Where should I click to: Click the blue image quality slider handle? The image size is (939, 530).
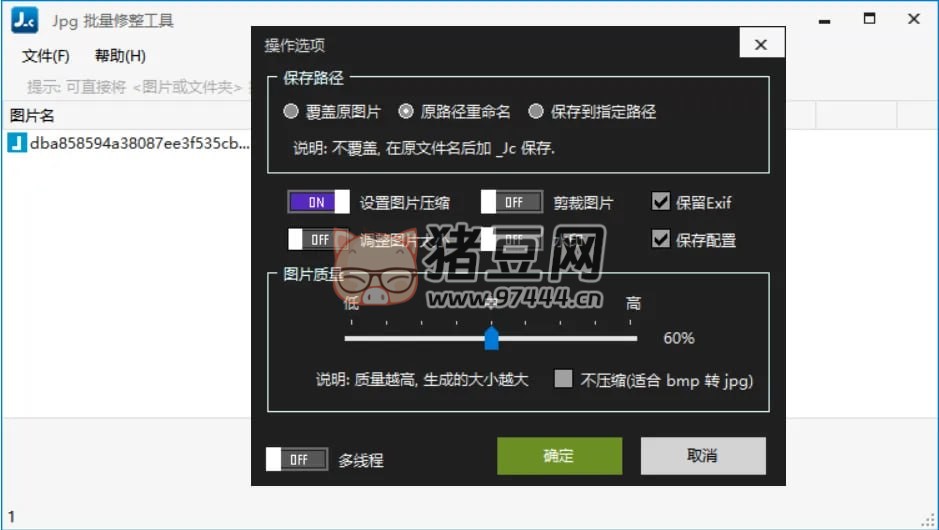(491, 339)
